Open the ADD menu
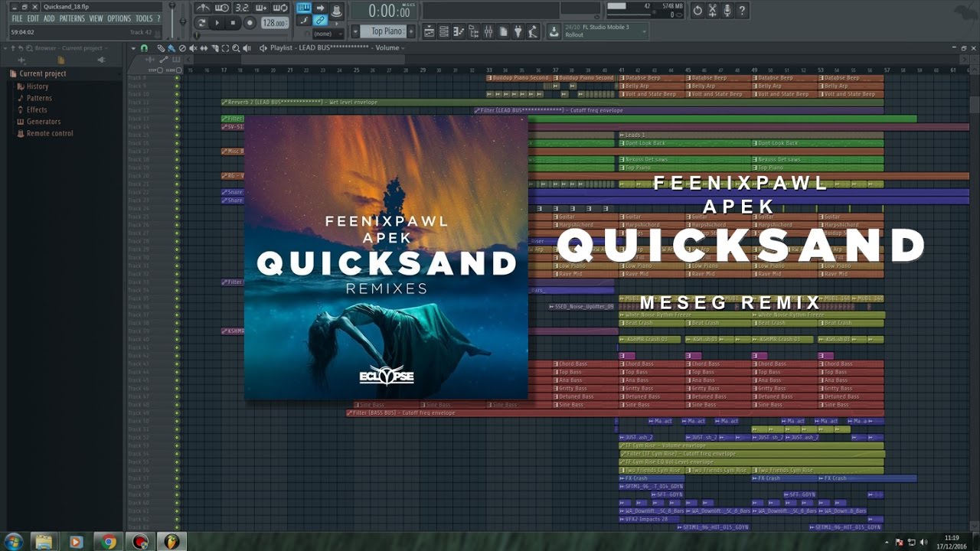 point(49,18)
